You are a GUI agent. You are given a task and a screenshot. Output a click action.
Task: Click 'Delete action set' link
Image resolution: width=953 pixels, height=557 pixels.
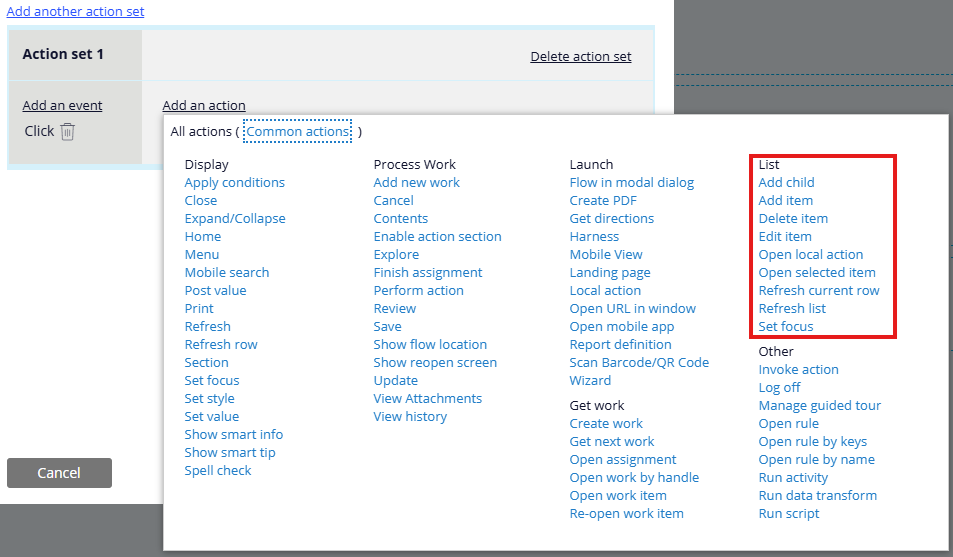(x=580, y=56)
